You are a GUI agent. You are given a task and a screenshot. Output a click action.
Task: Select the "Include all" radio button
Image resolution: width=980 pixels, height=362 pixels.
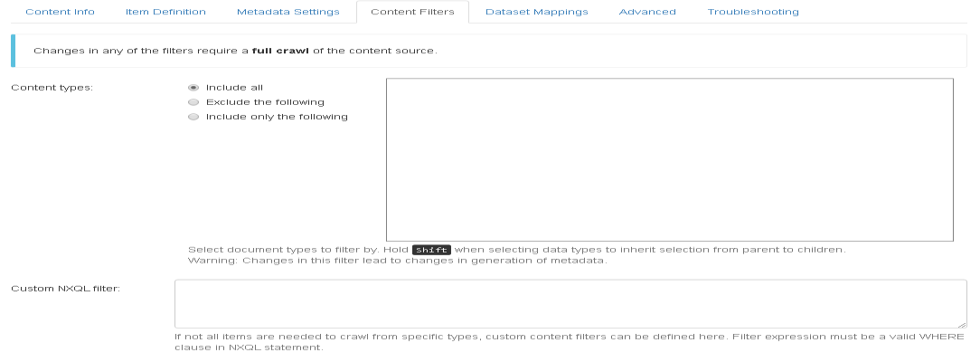tap(193, 88)
